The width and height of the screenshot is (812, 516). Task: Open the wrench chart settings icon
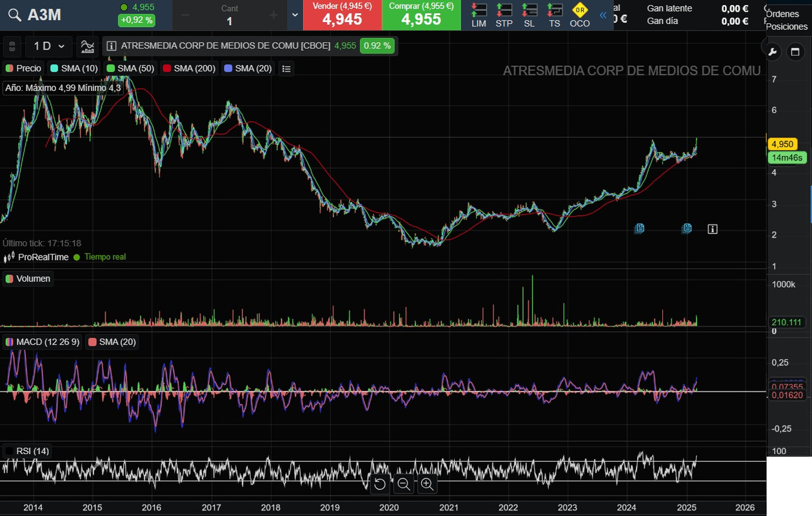coord(772,52)
